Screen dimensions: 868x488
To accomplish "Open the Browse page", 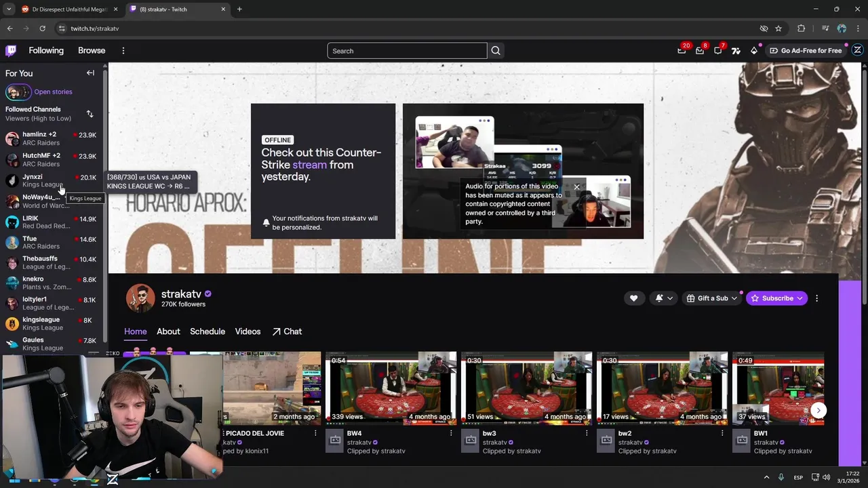I will (92, 51).
